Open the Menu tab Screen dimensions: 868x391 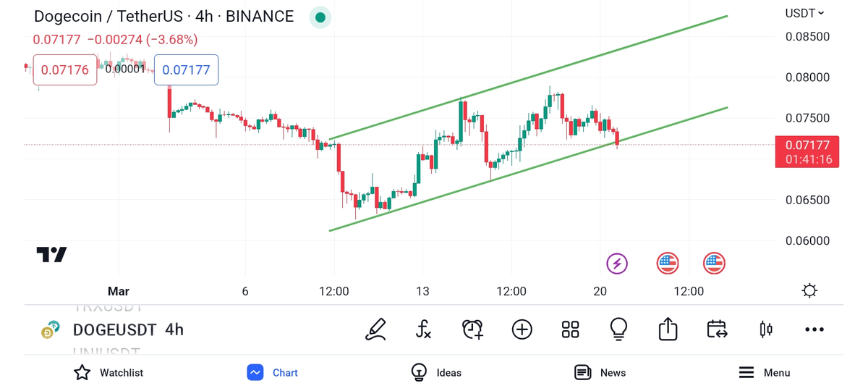coord(765,373)
